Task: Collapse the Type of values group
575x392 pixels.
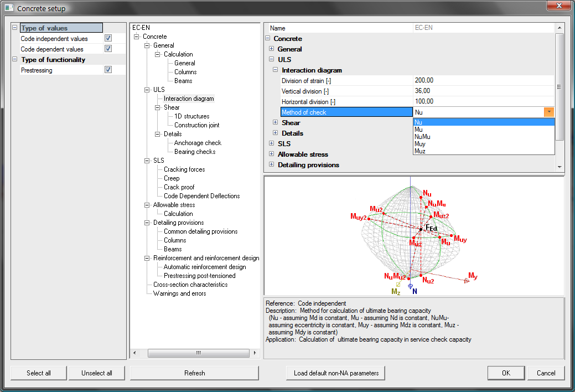Action: (15, 28)
